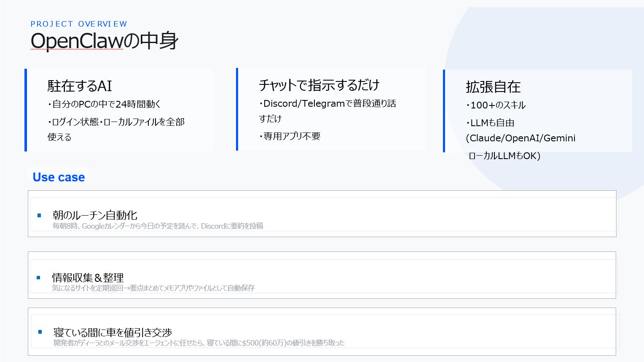
Task: Select the blue accent bar of チャットで指示するだけ card
Action: click(237, 109)
